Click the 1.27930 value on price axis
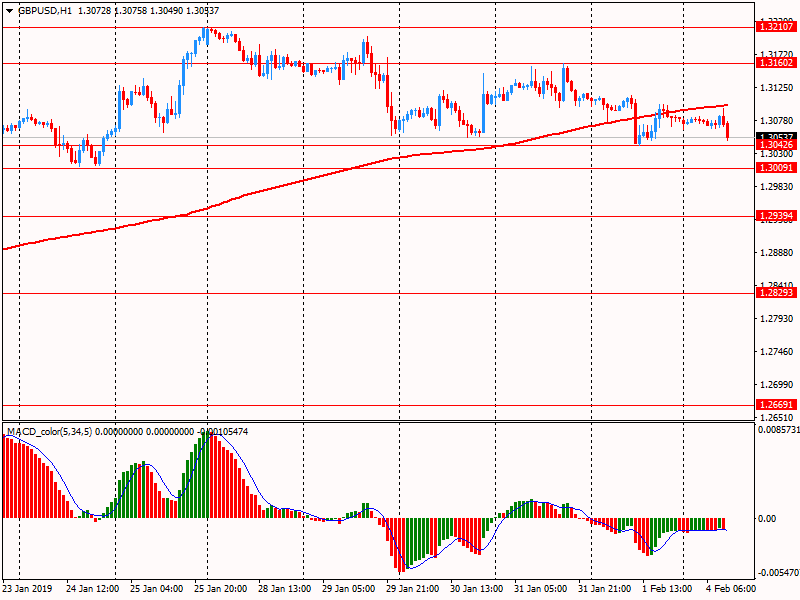Viewport: 800px width, 600px height. (776, 319)
